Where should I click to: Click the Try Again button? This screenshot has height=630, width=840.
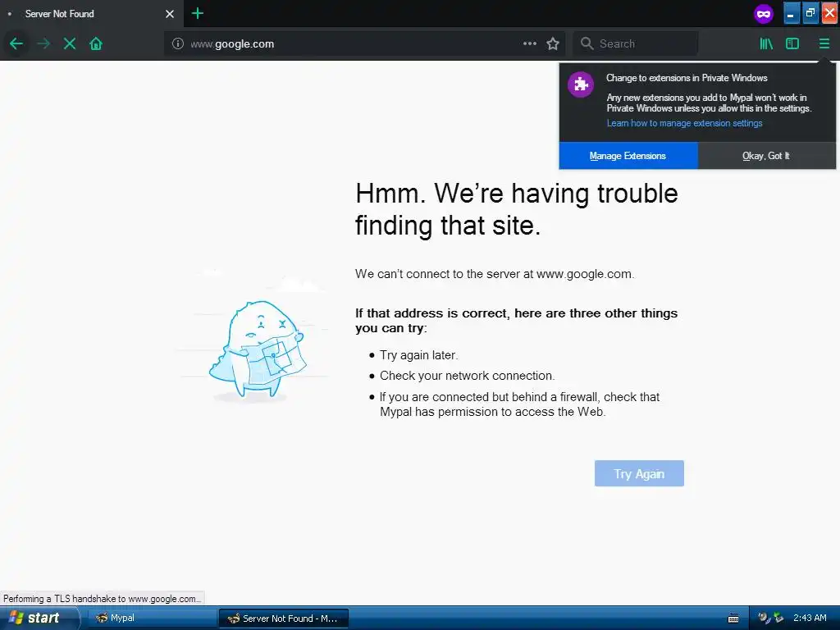pyautogui.click(x=639, y=473)
